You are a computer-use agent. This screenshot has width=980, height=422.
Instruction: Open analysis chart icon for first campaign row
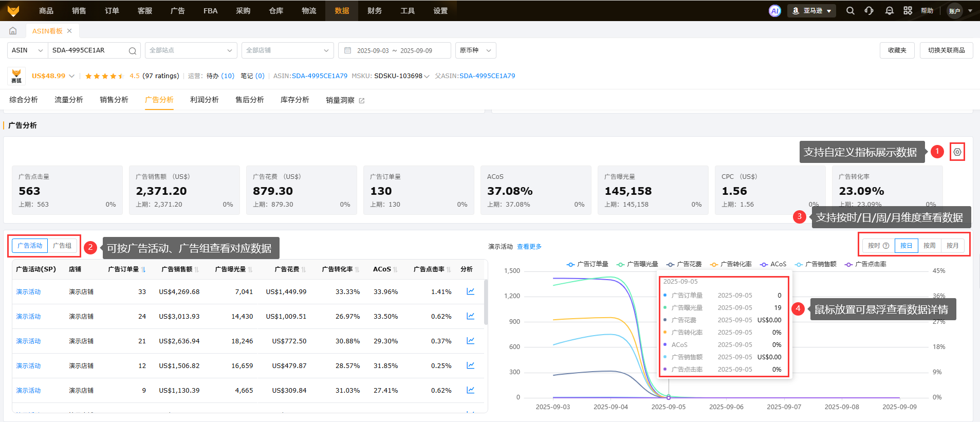[470, 291]
